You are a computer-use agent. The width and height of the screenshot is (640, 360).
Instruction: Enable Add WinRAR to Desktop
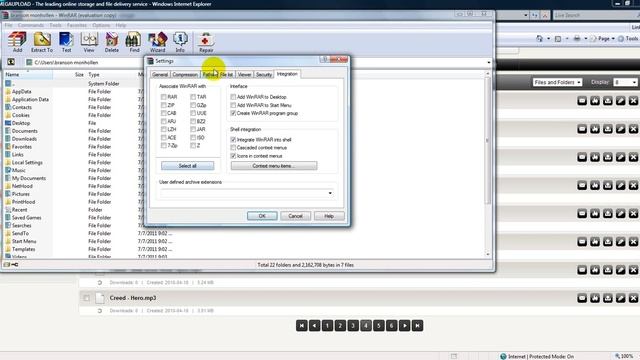[233, 97]
